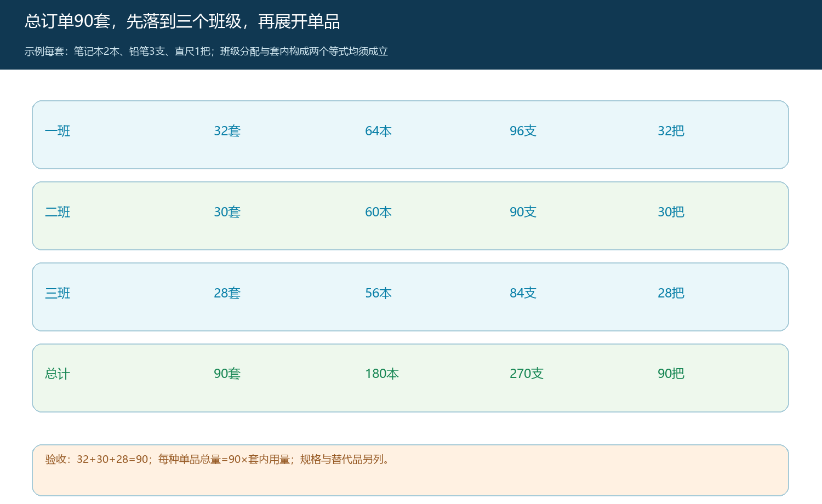Viewport: 822px width, 504px height.
Task: Click the 30套 value in 二班 row
Action: pos(227,212)
